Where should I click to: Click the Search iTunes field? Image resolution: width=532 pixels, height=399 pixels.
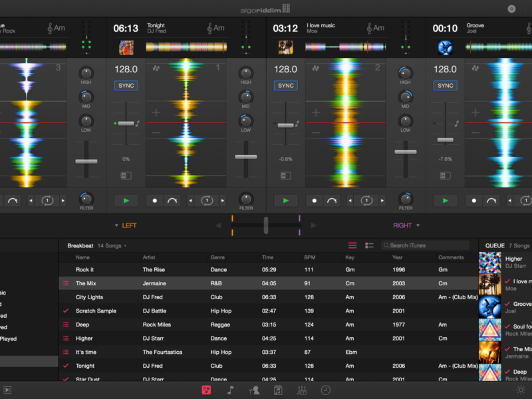click(x=429, y=245)
